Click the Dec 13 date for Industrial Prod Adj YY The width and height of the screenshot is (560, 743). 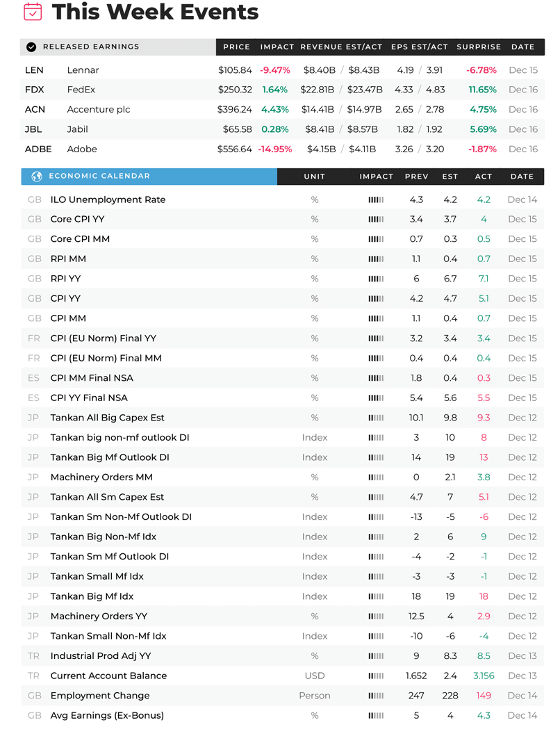pos(522,656)
